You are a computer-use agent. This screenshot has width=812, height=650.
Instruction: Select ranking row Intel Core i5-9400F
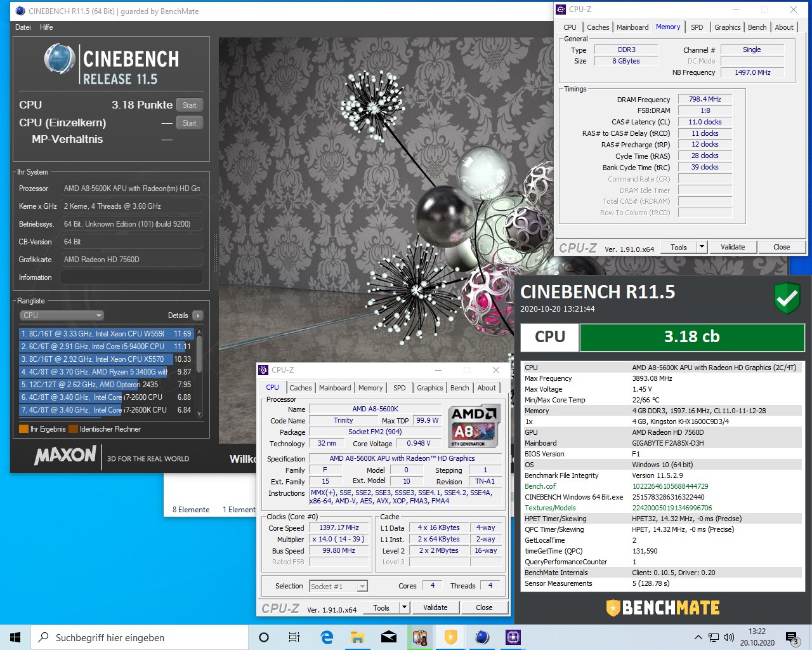107,347
